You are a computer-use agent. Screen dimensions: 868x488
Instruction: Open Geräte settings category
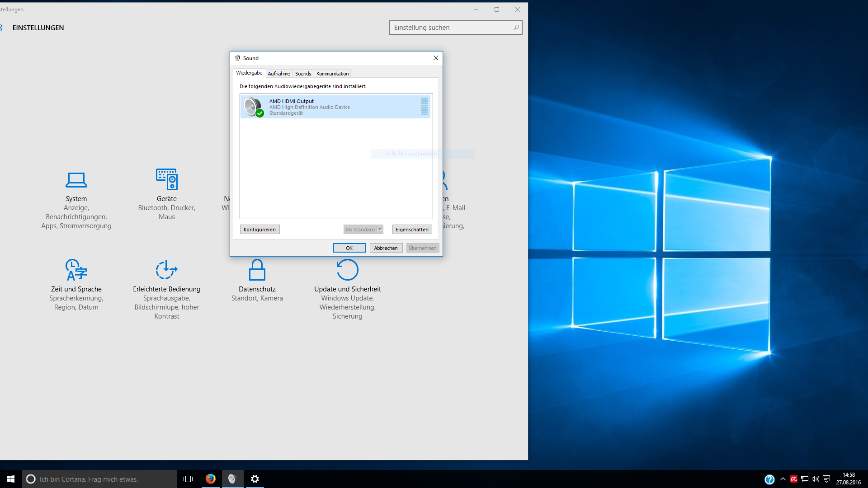coord(166,180)
